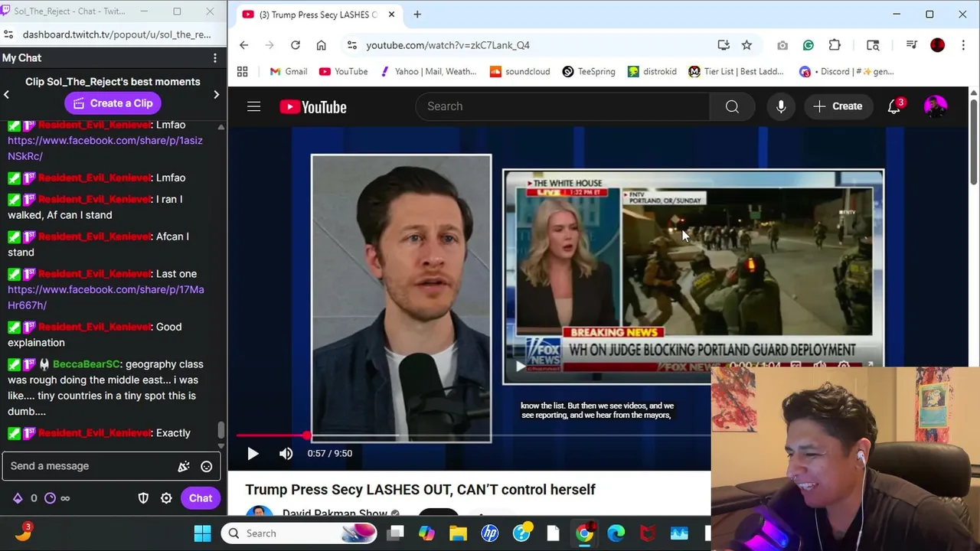980x551 pixels.
Task: Open Task View on taskbar
Action: point(395,533)
